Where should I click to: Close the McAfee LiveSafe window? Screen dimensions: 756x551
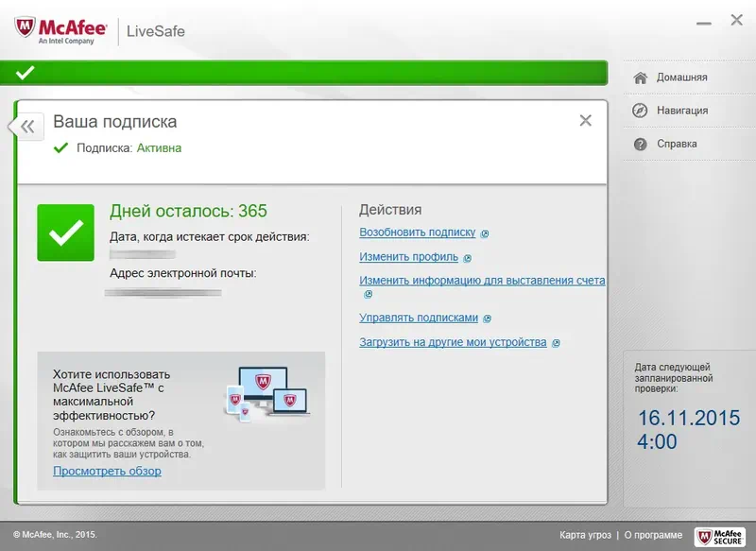point(737,20)
